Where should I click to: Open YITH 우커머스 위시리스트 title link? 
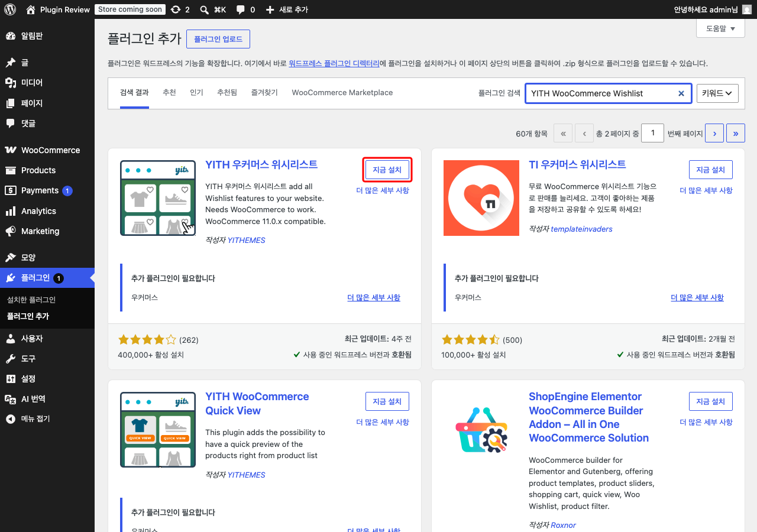[x=261, y=165]
